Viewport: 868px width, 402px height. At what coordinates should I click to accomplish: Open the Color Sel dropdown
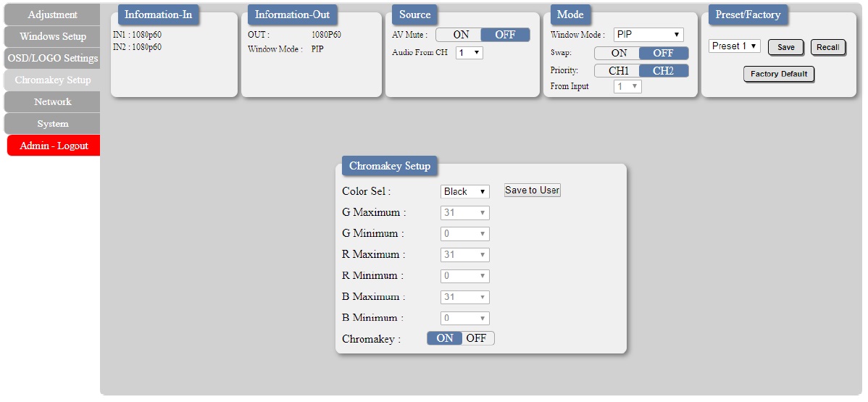465,192
